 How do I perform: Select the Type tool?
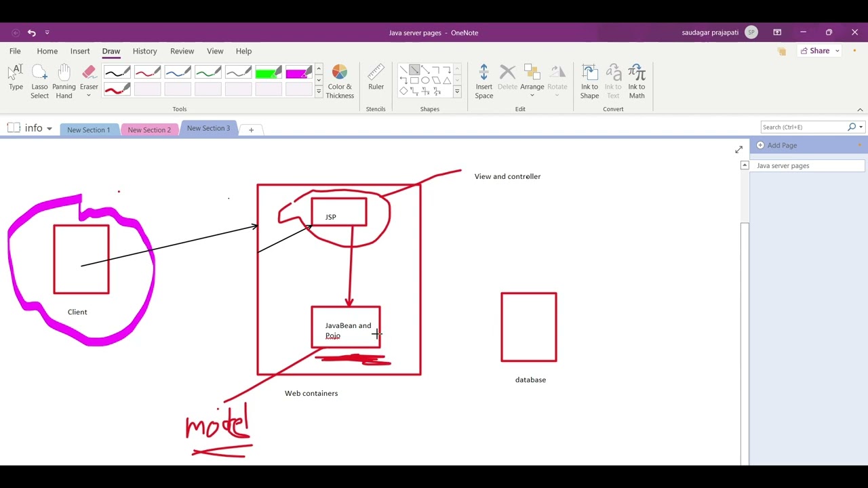[x=16, y=77]
